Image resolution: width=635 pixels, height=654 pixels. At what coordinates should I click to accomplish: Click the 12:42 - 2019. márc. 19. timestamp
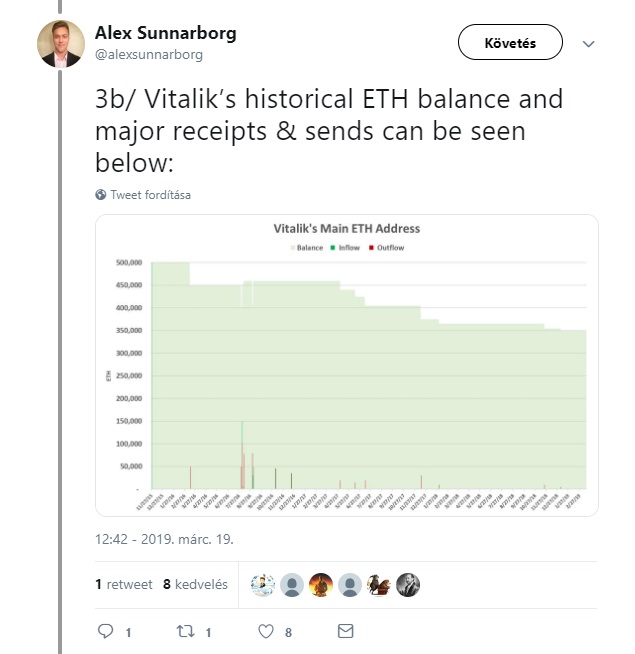pyautogui.click(x=164, y=539)
